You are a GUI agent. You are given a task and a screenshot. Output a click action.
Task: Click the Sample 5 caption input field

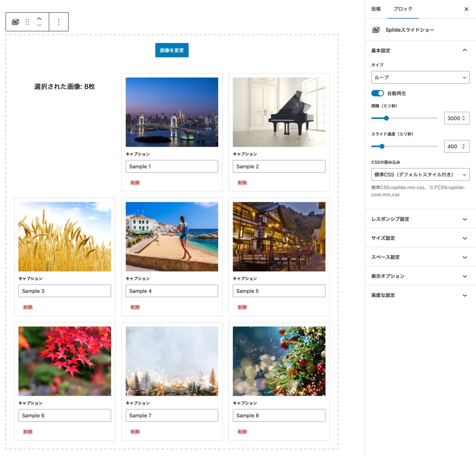(279, 291)
